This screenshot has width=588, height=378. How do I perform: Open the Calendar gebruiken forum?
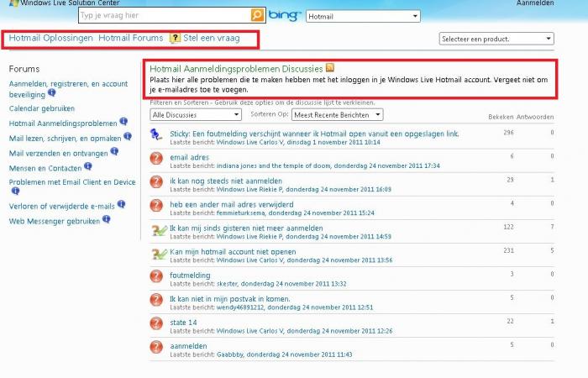[42, 108]
